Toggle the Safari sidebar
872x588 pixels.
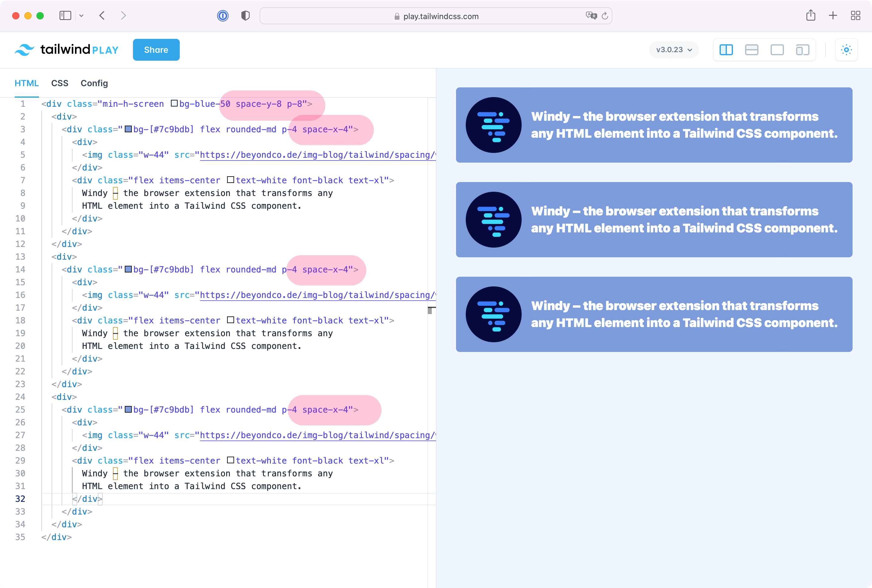pos(65,16)
